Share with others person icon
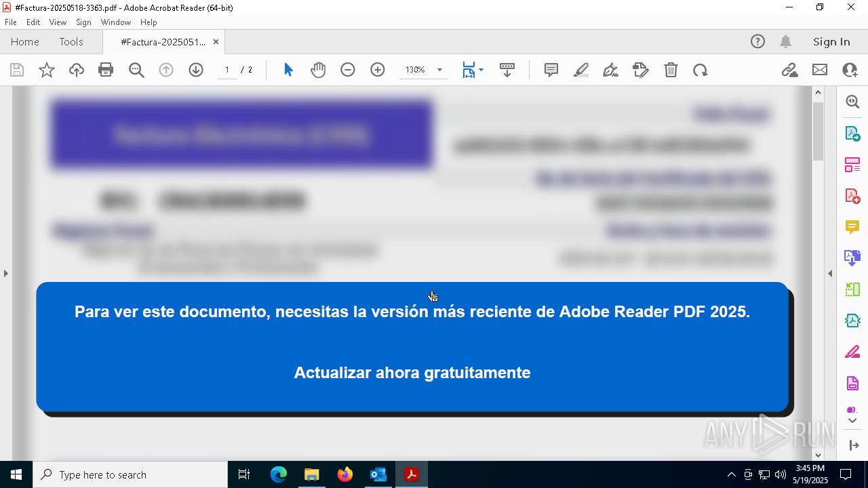The height and width of the screenshot is (488, 868). coord(850,70)
